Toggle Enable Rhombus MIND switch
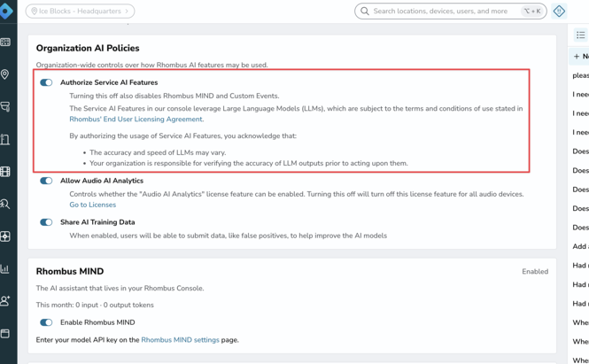 click(46, 322)
